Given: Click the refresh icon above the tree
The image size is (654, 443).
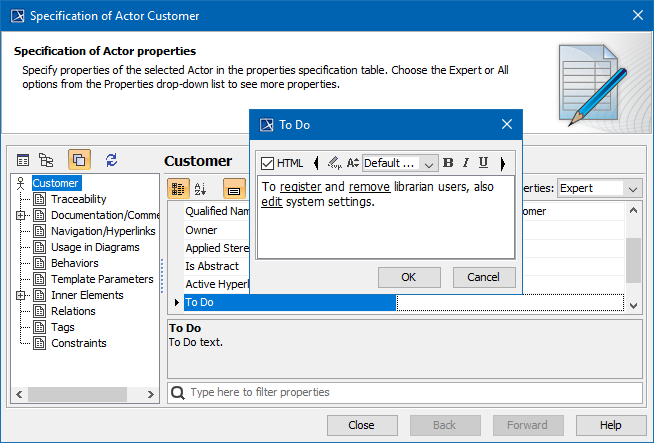Looking at the screenshot, I should click(111, 160).
